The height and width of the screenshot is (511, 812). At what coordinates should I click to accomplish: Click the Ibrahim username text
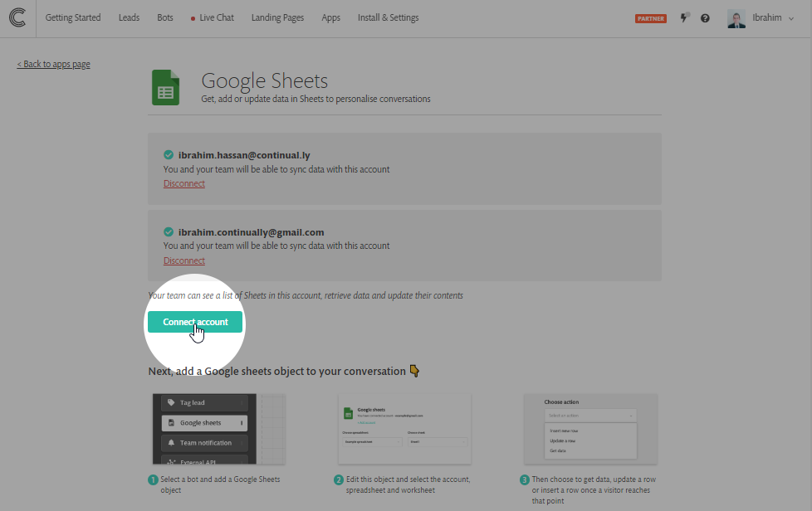[x=767, y=17]
